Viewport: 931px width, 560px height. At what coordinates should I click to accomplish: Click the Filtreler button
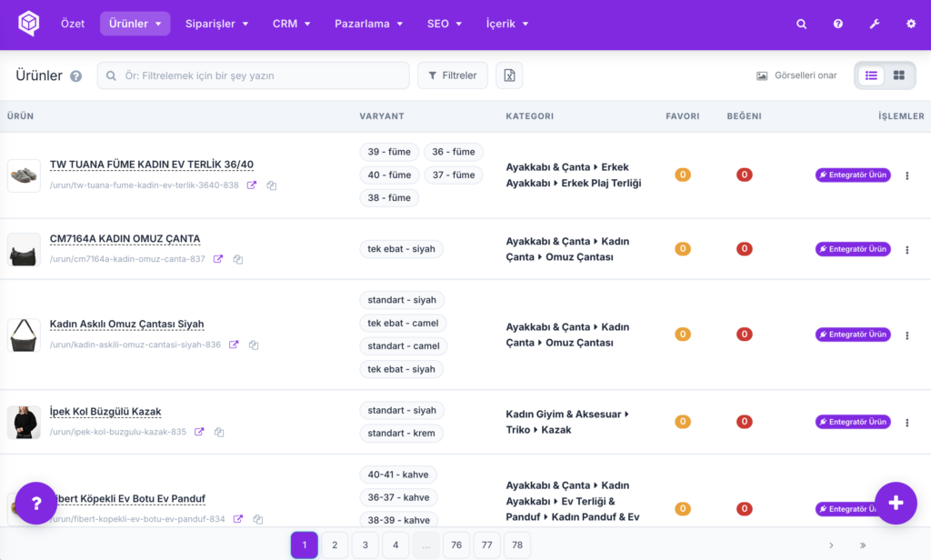pos(453,75)
